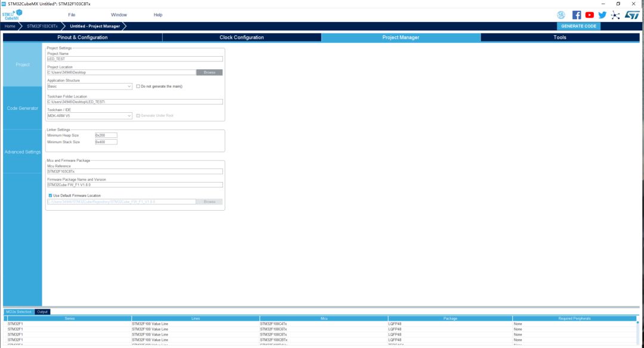Click the Minimum Heap Size field

106,135
